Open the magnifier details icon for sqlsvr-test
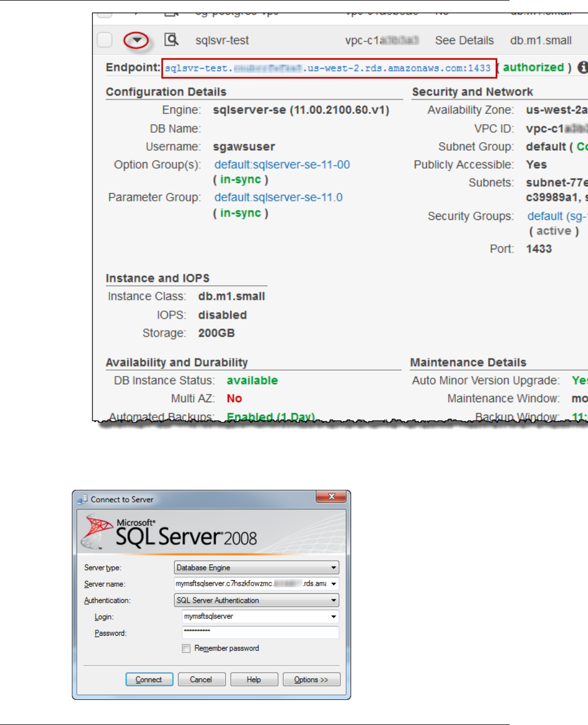Viewport: 588px width, 725px height. [x=171, y=39]
